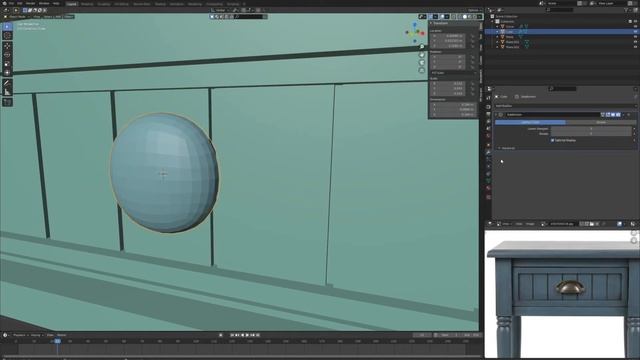
Task: Open the Modifiers wrench tab in Properties
Action: pos(488,153)
